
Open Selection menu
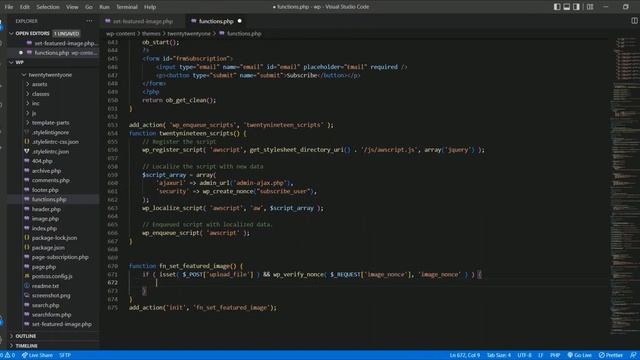(48, 7)
